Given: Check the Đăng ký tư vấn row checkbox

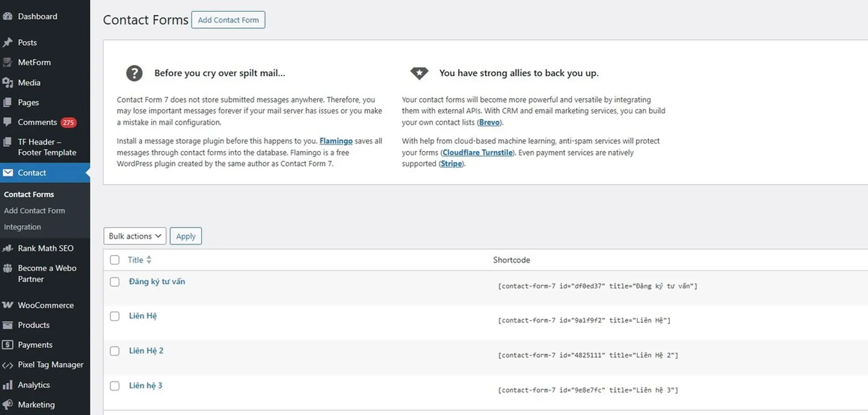Looking at the screenshot, I should (115, 282).
